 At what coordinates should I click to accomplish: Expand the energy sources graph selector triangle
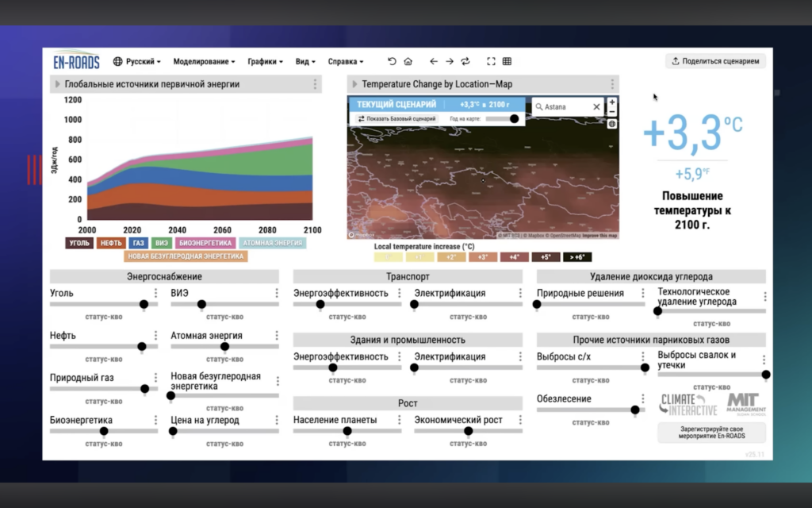pyautogui.click(x=57, y=84)
